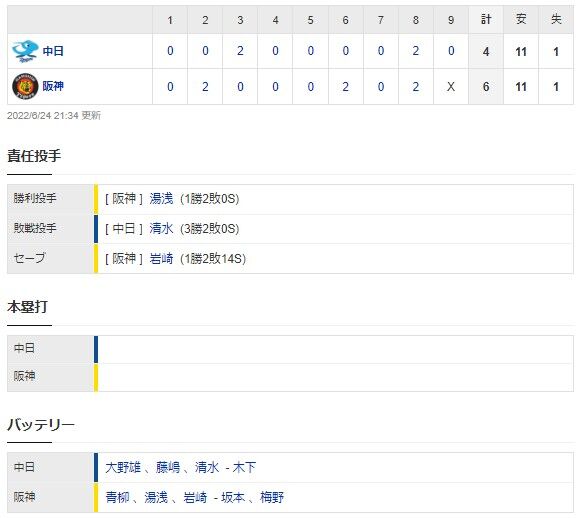
Task: Click 阪神's 8th inning score cell
Action: coord(416,87)
